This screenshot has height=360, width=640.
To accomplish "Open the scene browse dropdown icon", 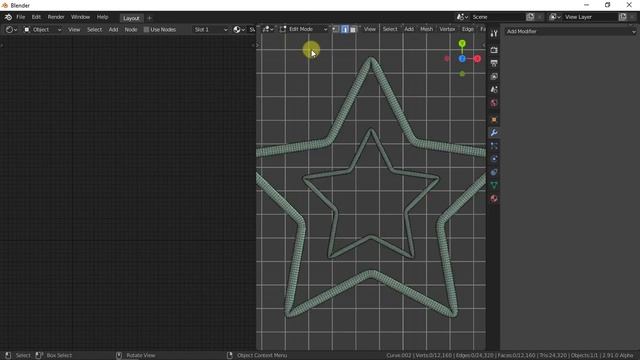I will pos(462,17).
